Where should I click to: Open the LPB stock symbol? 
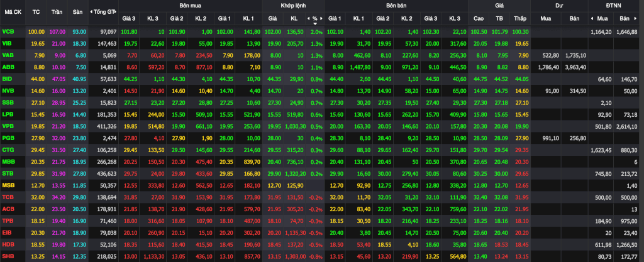tap(8, 114)
